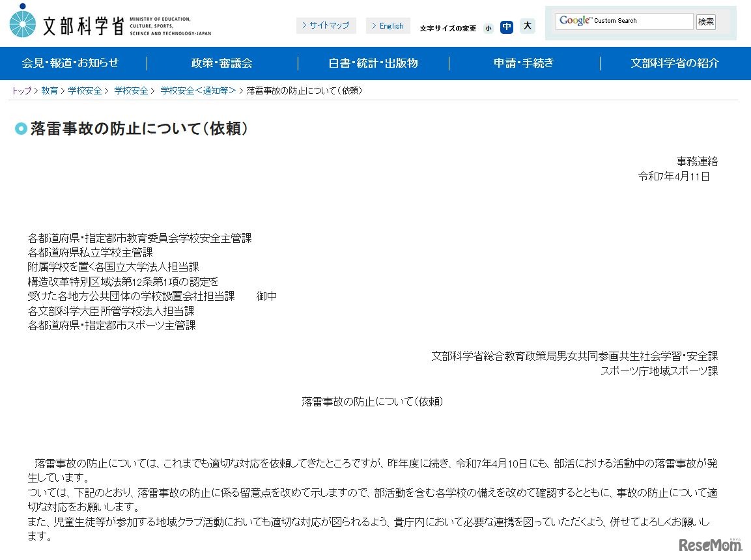The width and height of the screenshot is (751, 560).
Task: Open the 学校安全 breadcrumb link
Action: point(85,91)
